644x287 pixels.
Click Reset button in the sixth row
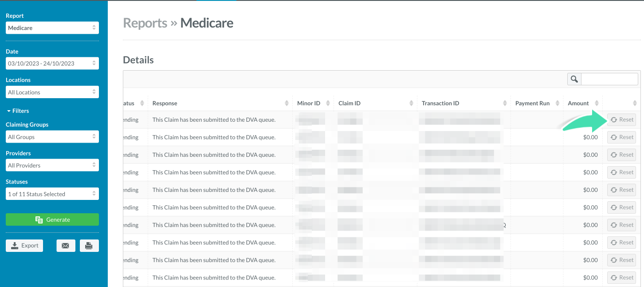[621, 207]
